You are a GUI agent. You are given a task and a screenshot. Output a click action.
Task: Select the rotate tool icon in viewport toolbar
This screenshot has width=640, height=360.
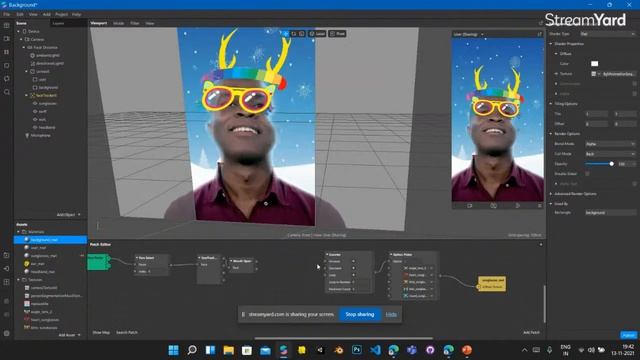click(294, 34)
